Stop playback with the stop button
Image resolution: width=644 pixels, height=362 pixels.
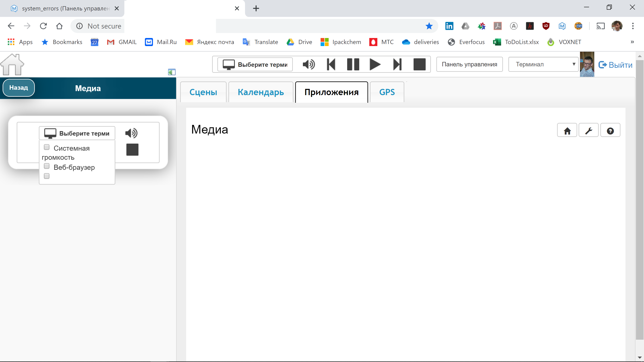(419, 64)
